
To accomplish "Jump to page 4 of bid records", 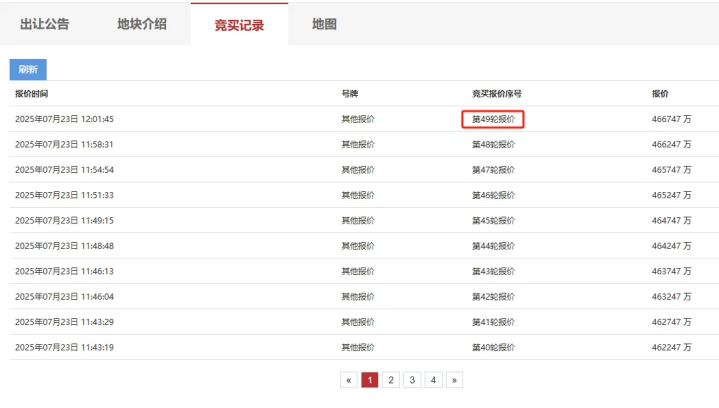I will pyautogui.click(x=433, y=380).
